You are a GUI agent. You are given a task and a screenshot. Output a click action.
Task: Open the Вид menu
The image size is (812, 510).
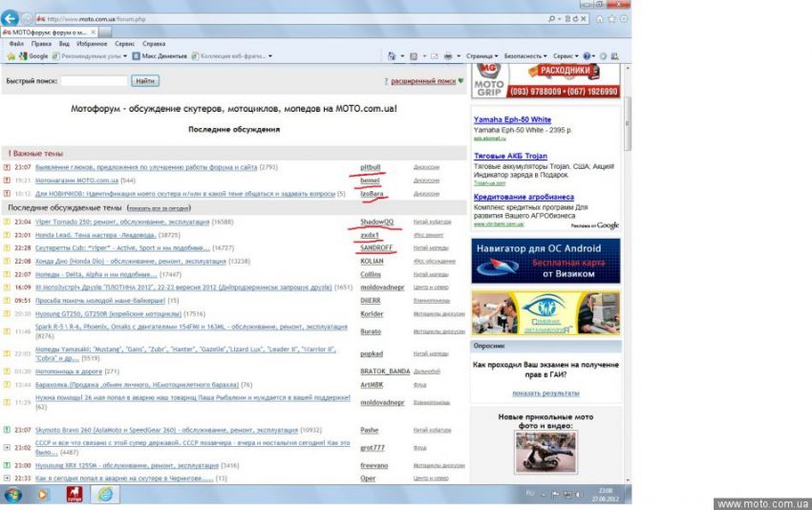tap(64, 44)
